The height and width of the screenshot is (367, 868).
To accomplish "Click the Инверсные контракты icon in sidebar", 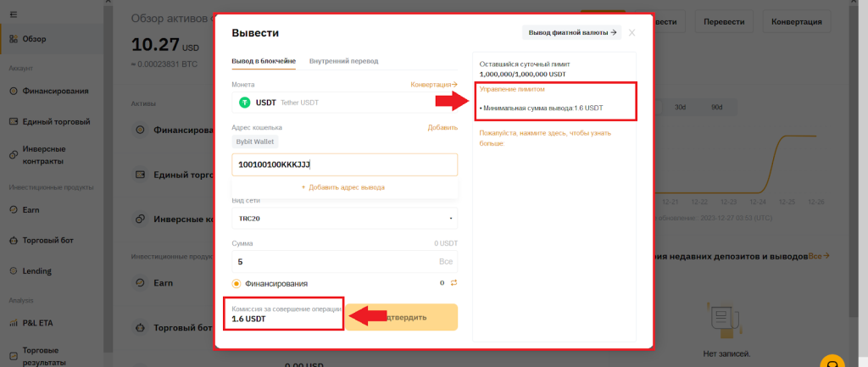I will [x=14, y=156].
